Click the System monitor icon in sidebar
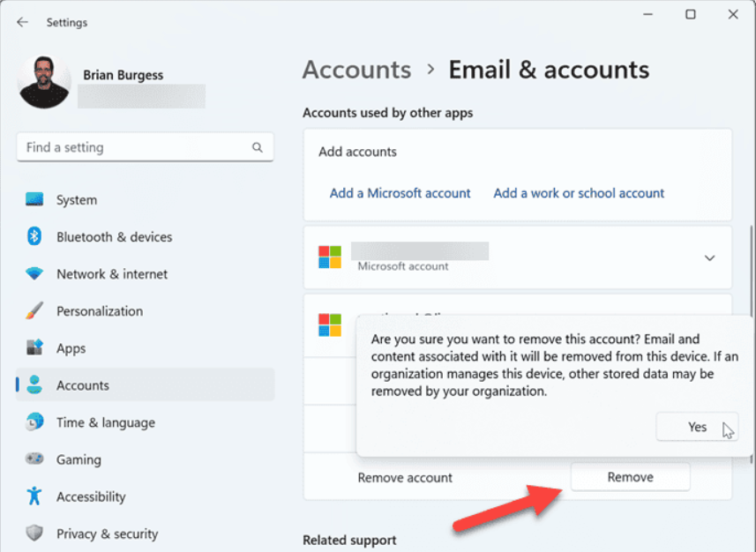 (x=34, y=200)
